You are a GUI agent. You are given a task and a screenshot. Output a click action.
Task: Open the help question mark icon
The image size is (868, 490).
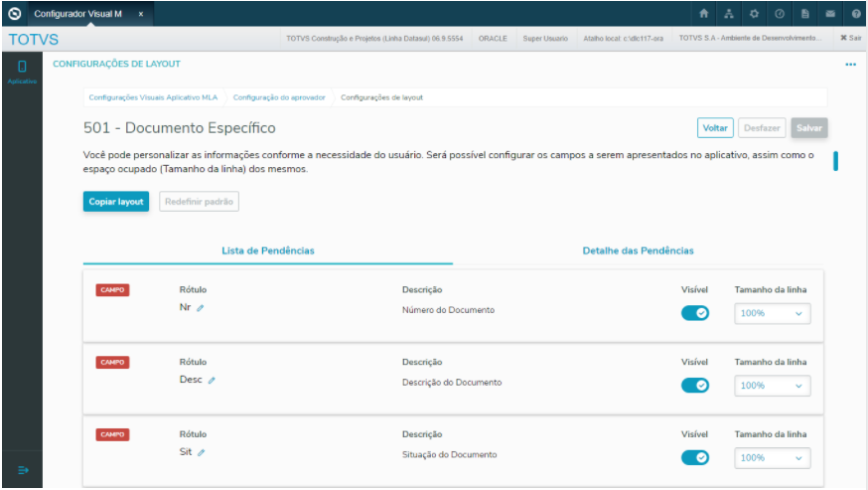point(856,14)
